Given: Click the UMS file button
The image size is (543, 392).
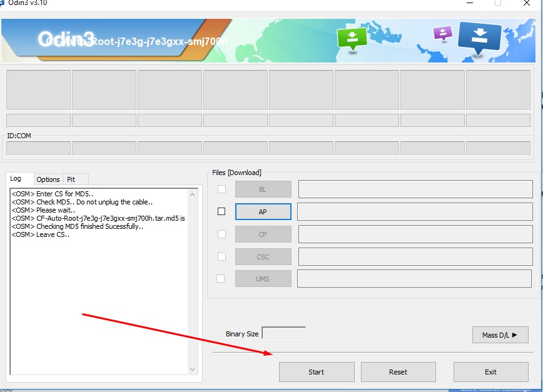Looking at the screenshot, I should click(x=263, y=278).
